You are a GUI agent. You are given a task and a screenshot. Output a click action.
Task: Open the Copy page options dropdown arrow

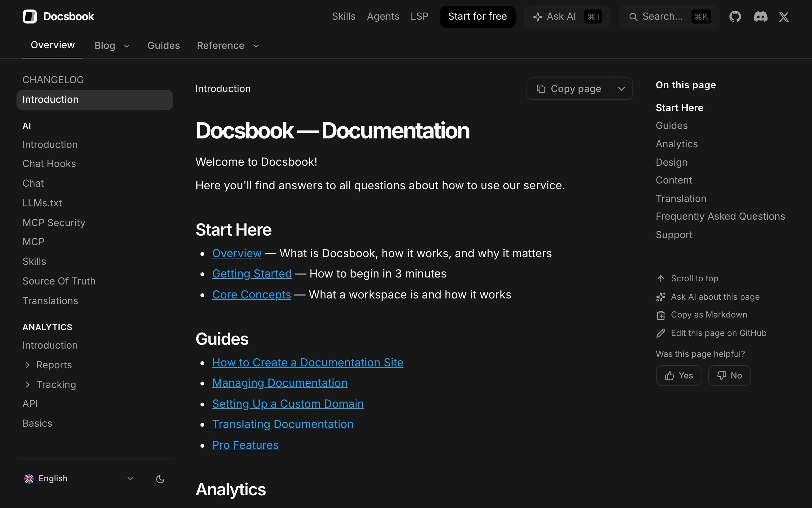(621, 89)
